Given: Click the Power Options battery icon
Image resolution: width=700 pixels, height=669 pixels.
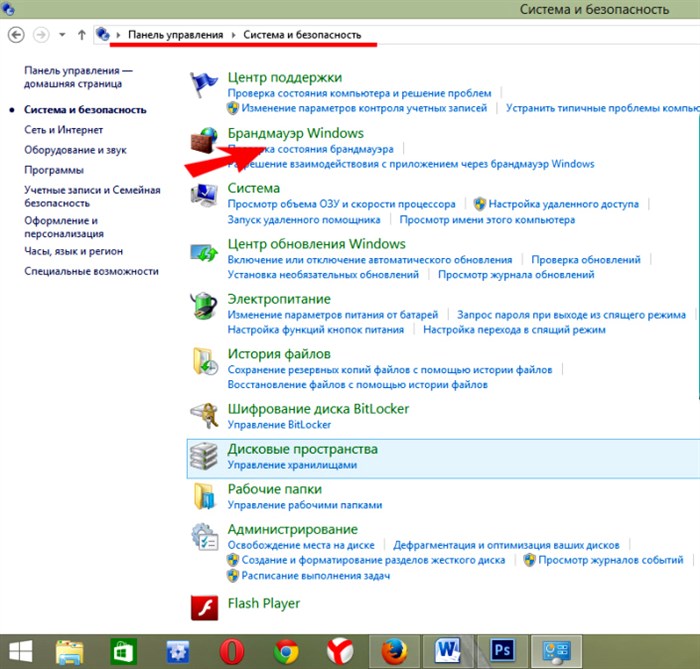Looking at the screenshot, I should point(204,306).
